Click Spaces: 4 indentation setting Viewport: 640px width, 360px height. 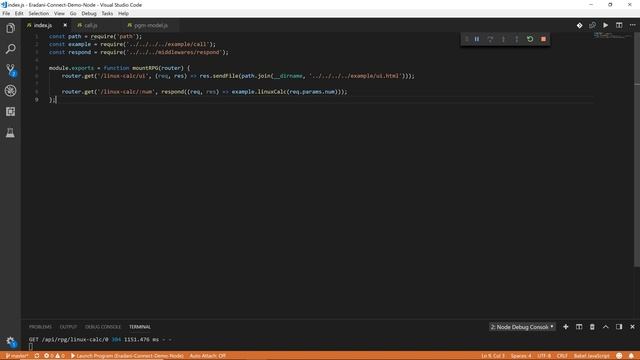pyautogui.click(x=521, y=356)
